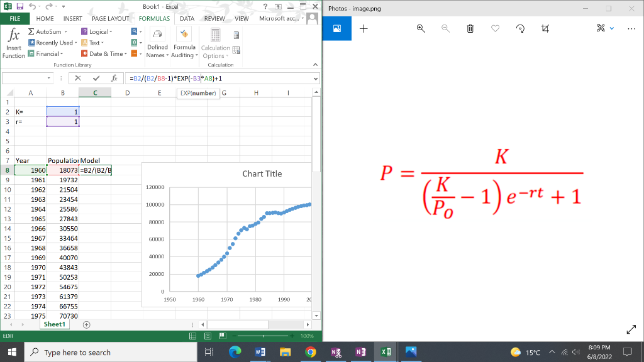Image resolution: width=644 pixels, height=362 pixels.
Task: Delete the image using the trash icon
Action: click(x=470, y=28)
